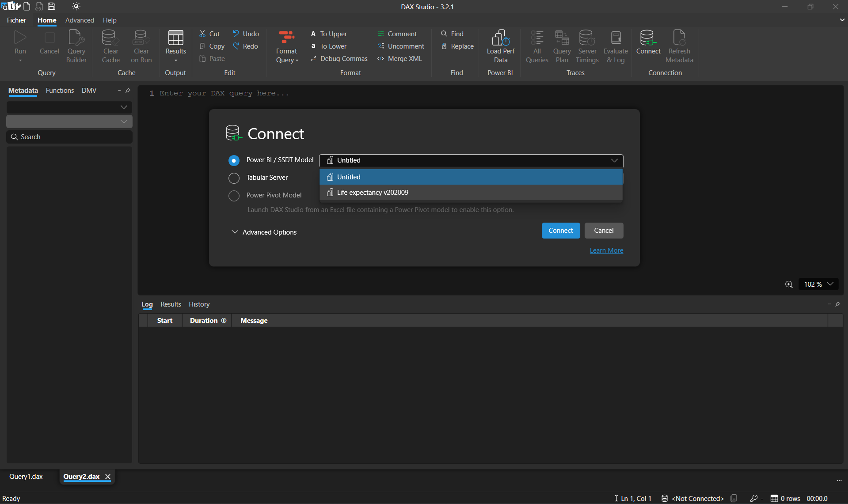Click Debug Commas
848x504 pixels.
pos(339,58)
